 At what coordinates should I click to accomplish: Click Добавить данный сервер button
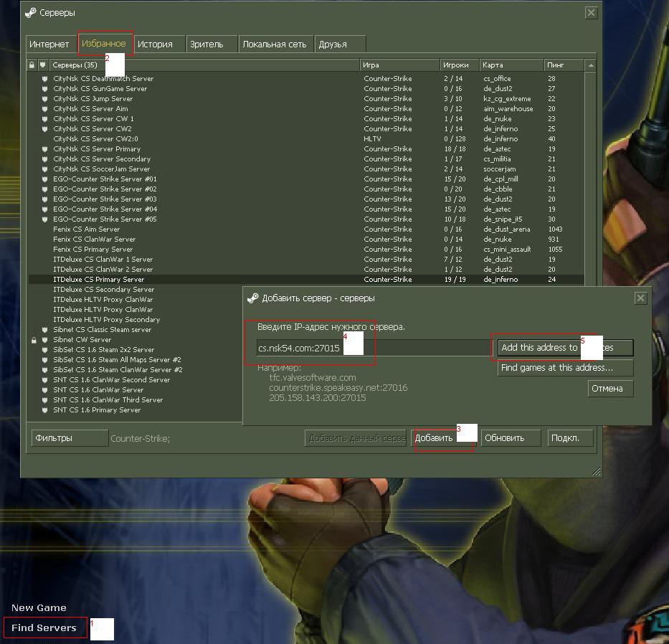coord(356,438)
